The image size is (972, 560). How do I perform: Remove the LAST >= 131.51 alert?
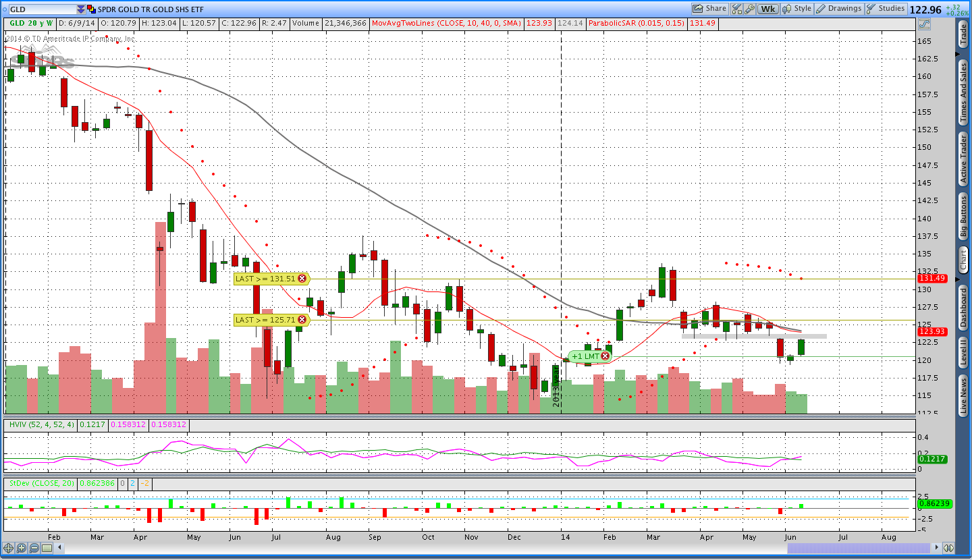point(302,279)
